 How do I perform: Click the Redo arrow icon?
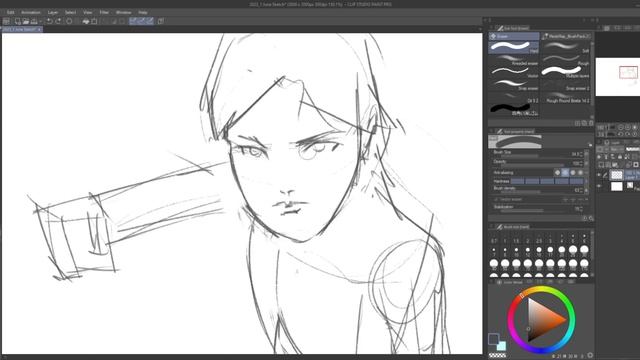[58, 21]
